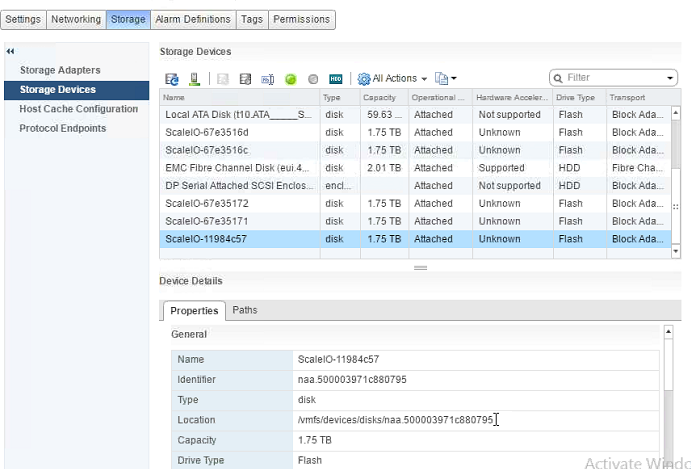Select Protocol Endpoints in sidebar
This screenshot has height=469, width=691.
pyautogui.click(x=62, y=128)
